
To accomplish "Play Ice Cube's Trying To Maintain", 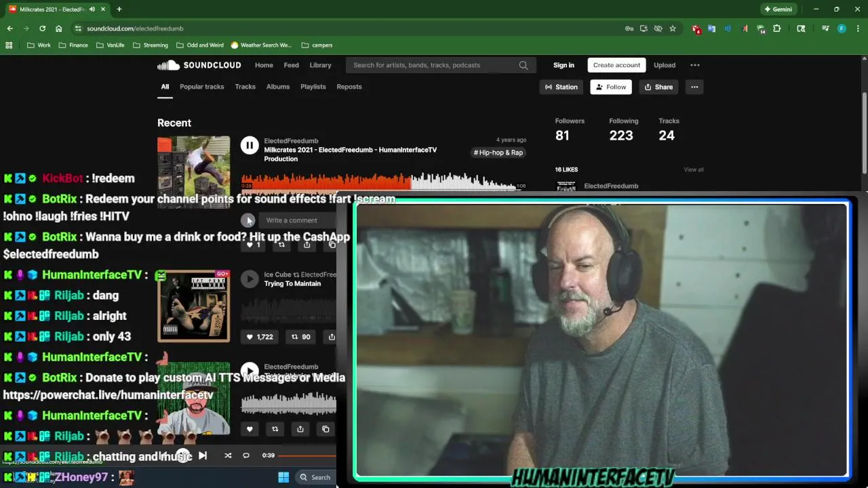I will click(x=250, y=279).
